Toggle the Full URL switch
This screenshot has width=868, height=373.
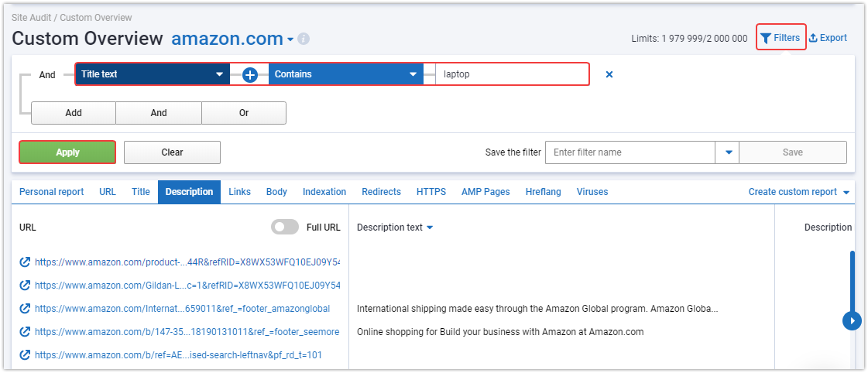(284, 227)
